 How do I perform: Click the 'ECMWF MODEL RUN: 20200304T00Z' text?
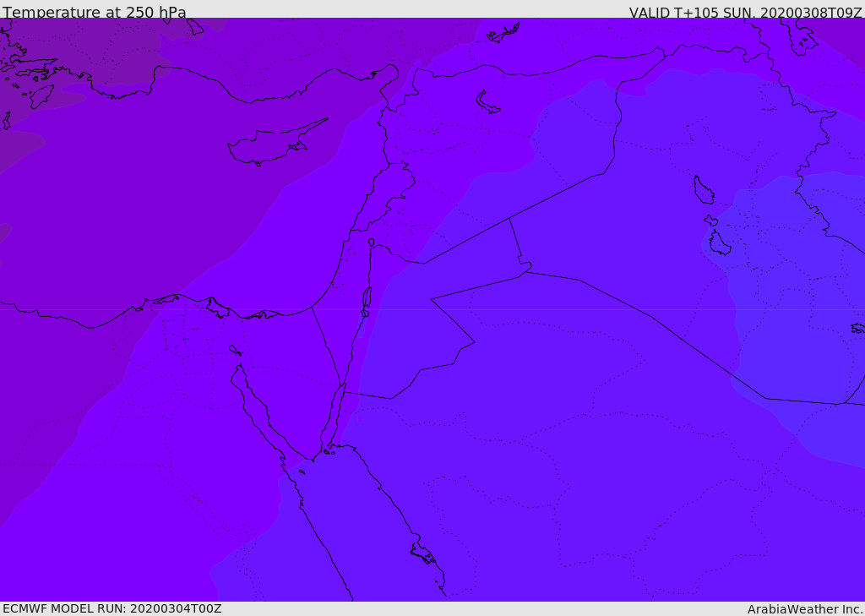(112, 608)
